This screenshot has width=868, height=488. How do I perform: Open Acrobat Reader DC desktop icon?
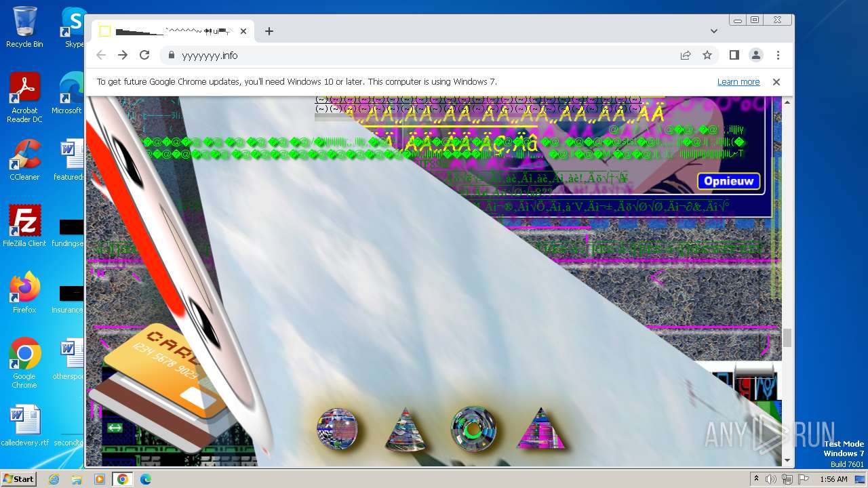tap(24, 98)
